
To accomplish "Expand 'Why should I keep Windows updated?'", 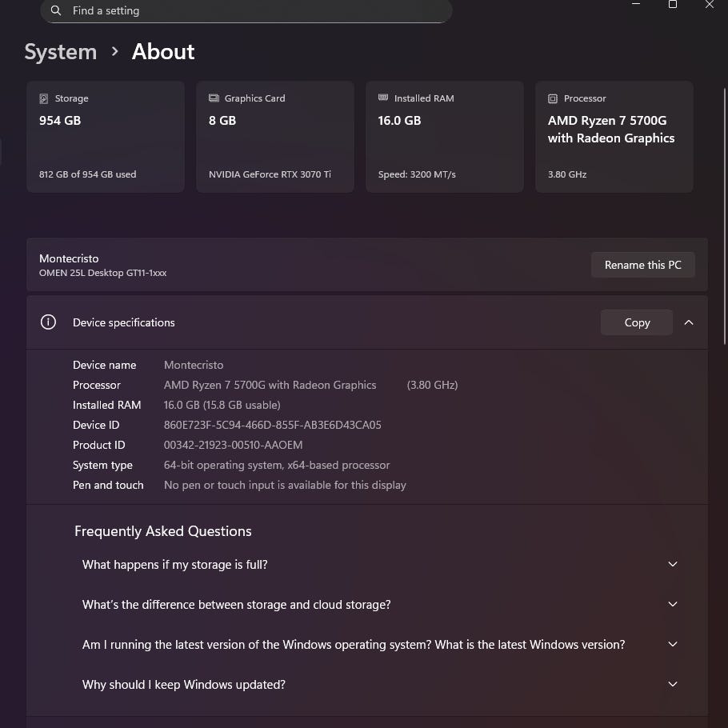I will 672,684.
